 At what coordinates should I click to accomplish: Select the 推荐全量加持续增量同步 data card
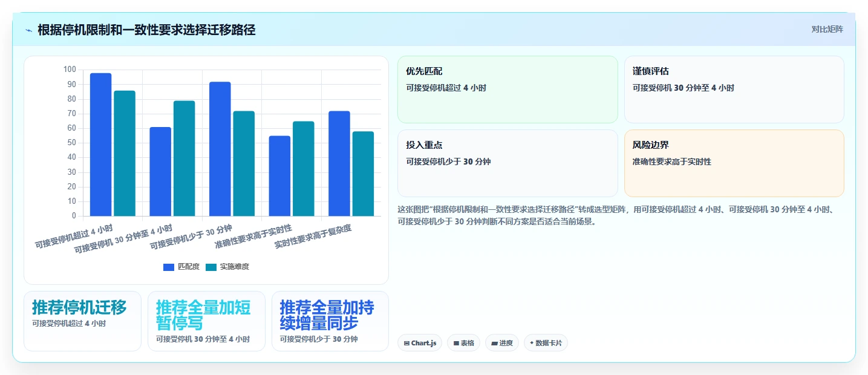330,321
